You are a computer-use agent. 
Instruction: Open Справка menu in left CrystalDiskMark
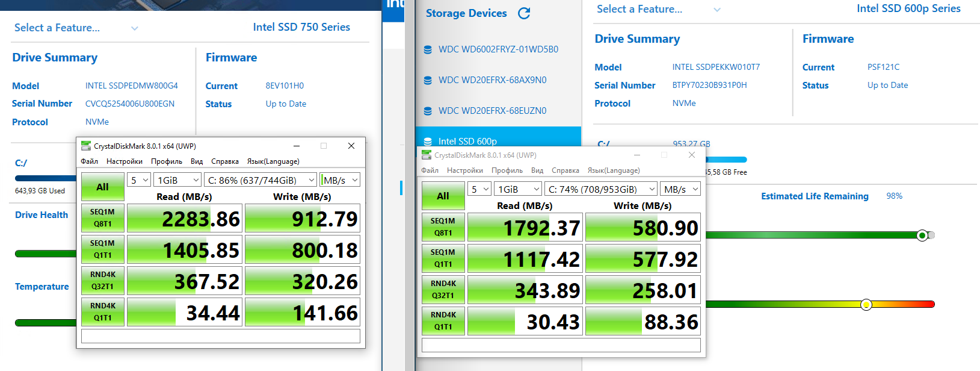(x=225, y=161)
